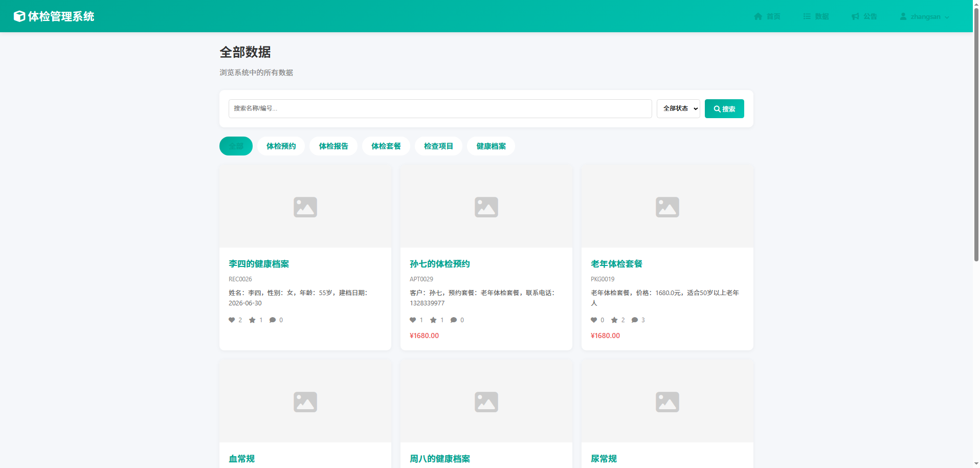Click the 尿常规 image placeholder
Screen dimensions: 980x468
[x=667, y=402]
